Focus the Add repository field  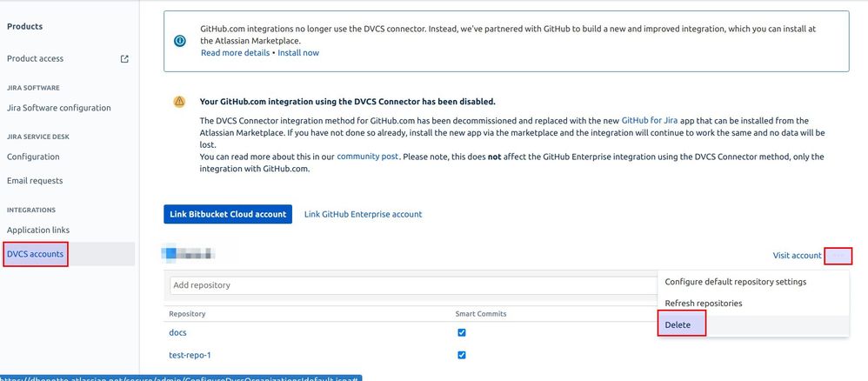click(x=413, y=285)
